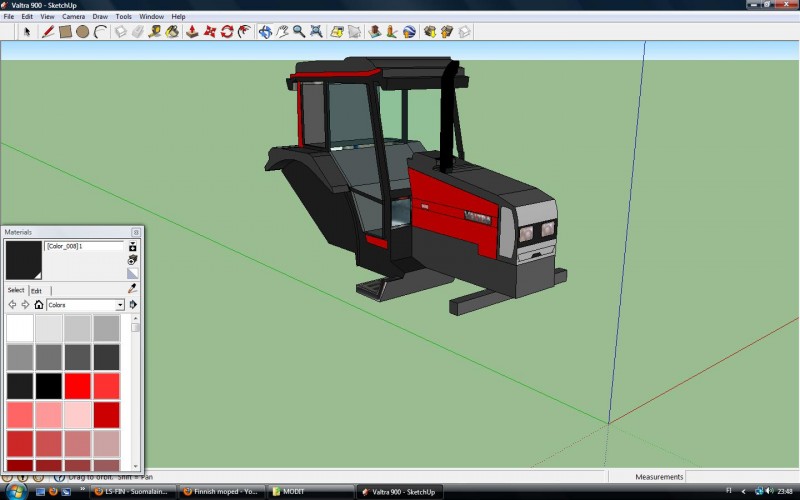800x500 pixels.
Task: Select the white color swatch
Action: click(19, 328)
